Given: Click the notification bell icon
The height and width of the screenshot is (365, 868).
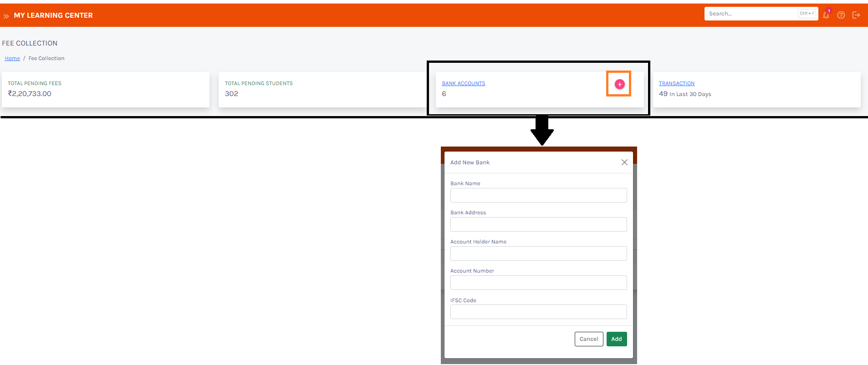Looking at the screenshot, I should pos(826,15).
